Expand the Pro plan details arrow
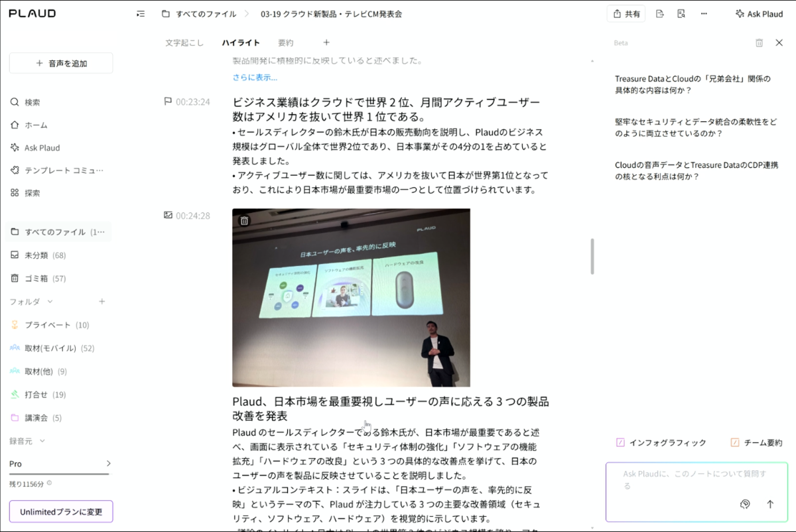 point(108,464)
